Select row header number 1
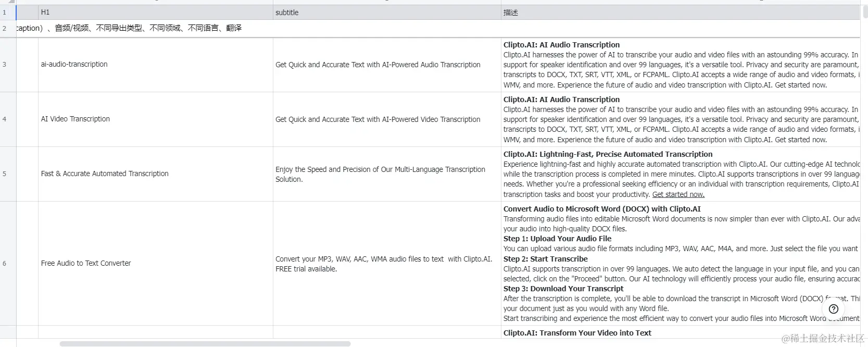The width and height of the screenshot is (868, 347). [8, 13]
